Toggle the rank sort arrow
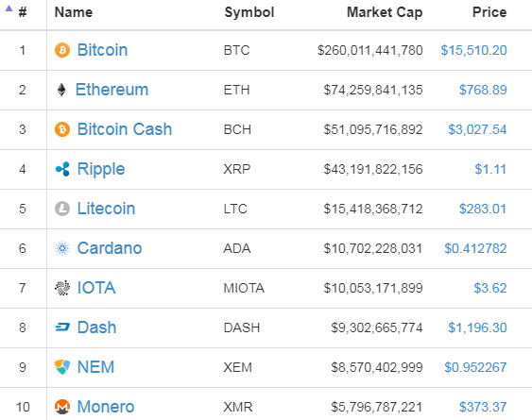This screenshot has height=420, width=532. coord(9,8)
